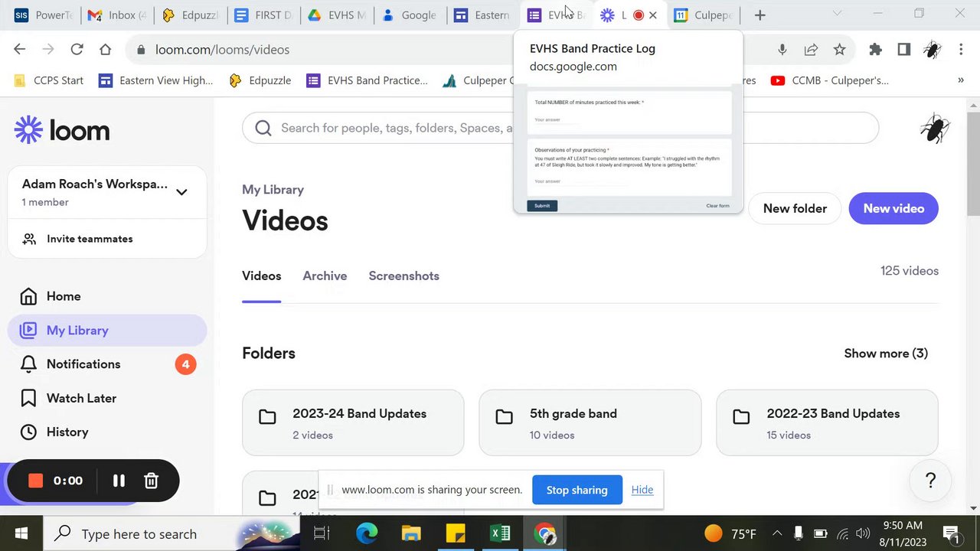Open the profile avatar at top right of Loom

[x=935, y=128]
